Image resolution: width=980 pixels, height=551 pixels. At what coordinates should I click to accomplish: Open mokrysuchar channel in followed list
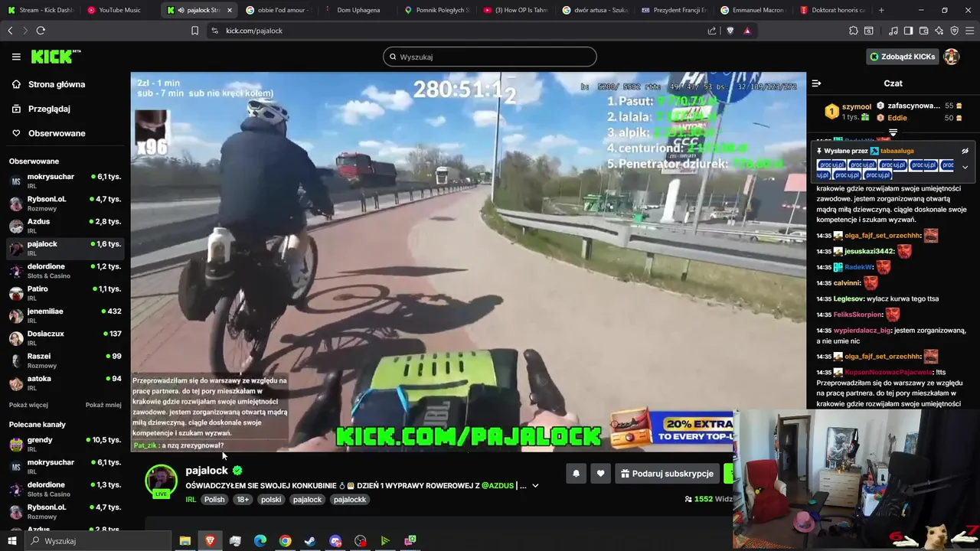(64, 181)
